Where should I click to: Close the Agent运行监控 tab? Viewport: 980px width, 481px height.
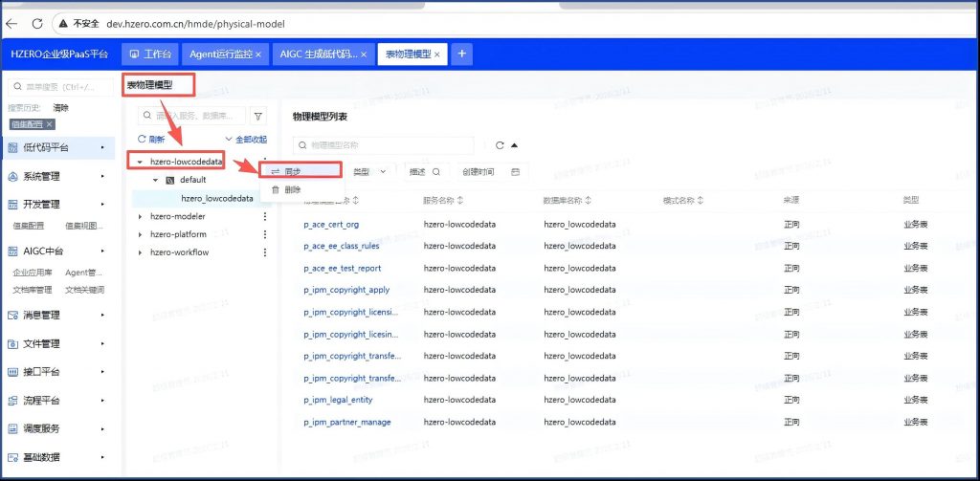pos(258,55)
